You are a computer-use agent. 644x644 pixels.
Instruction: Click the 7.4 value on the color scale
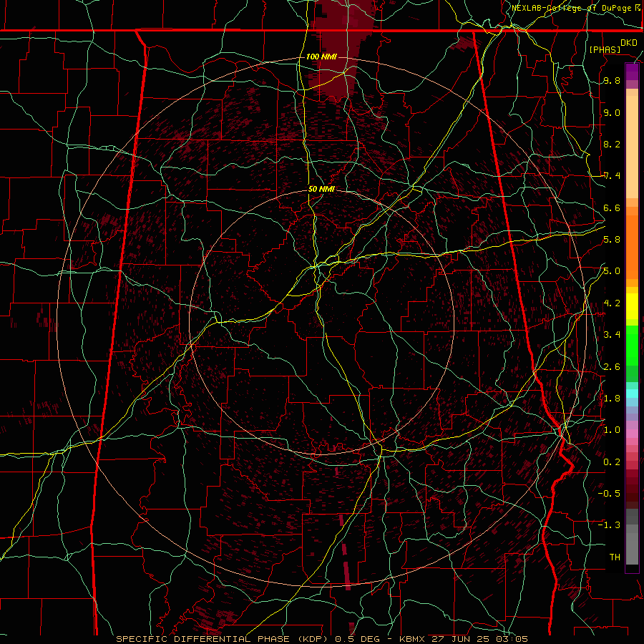(x=612, y=176)
